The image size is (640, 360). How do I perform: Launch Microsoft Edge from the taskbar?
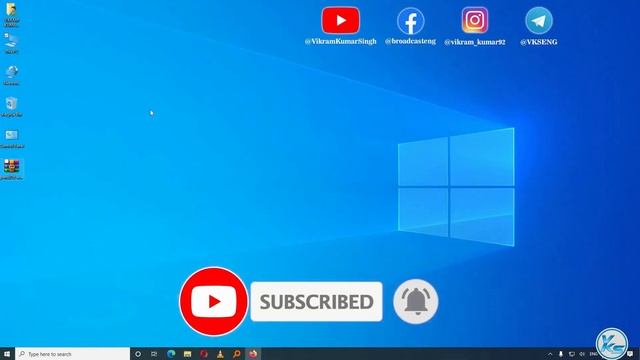click(171, 354)
